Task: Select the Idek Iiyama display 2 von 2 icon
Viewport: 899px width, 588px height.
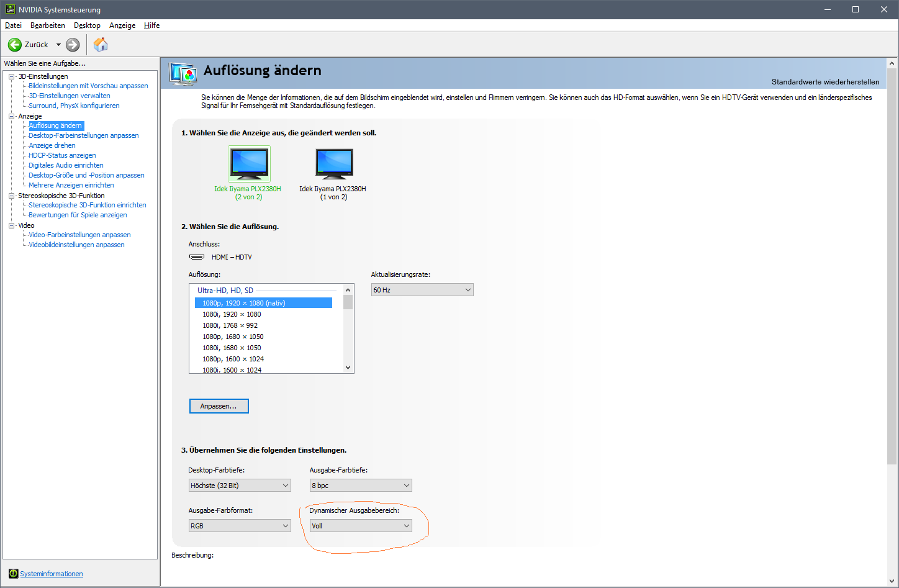Action: click(249, 164)
